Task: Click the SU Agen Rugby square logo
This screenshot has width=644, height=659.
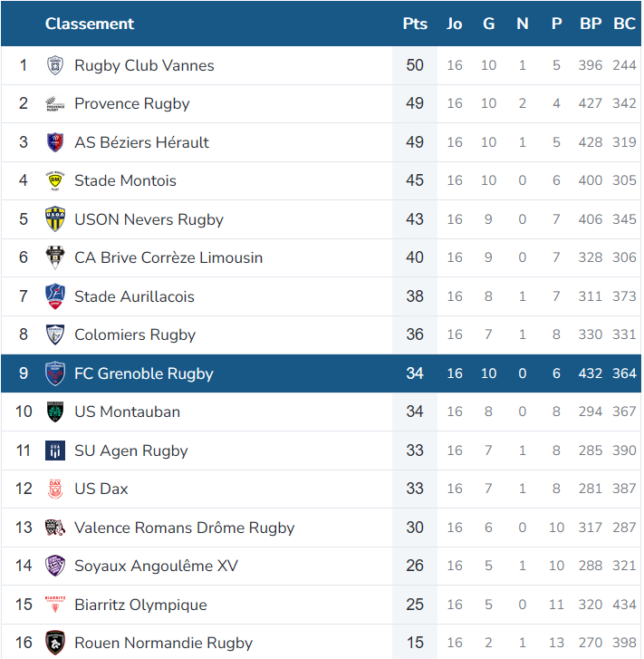Action: 55,451
